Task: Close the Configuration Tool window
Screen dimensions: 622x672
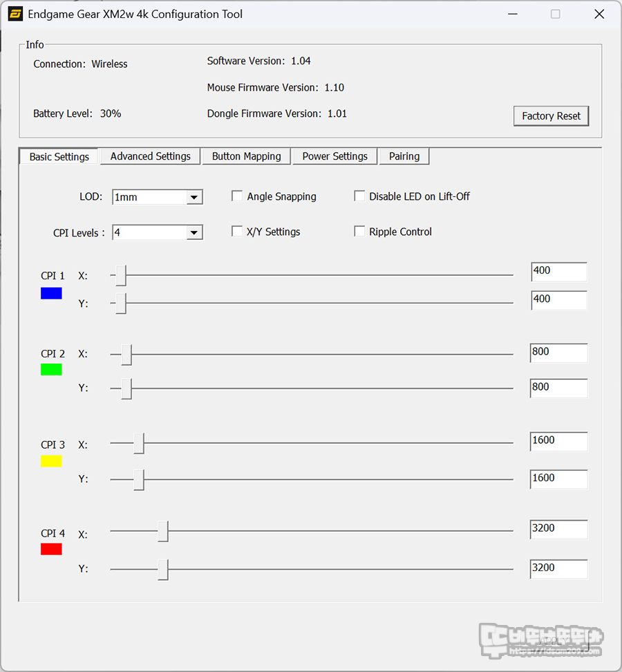Action: coord(599,14)
